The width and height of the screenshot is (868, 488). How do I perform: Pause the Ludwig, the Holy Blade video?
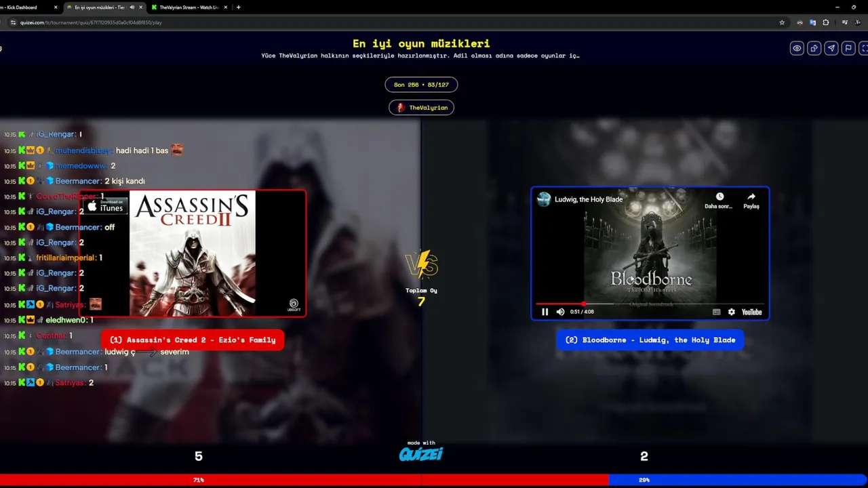click(545, 312)
